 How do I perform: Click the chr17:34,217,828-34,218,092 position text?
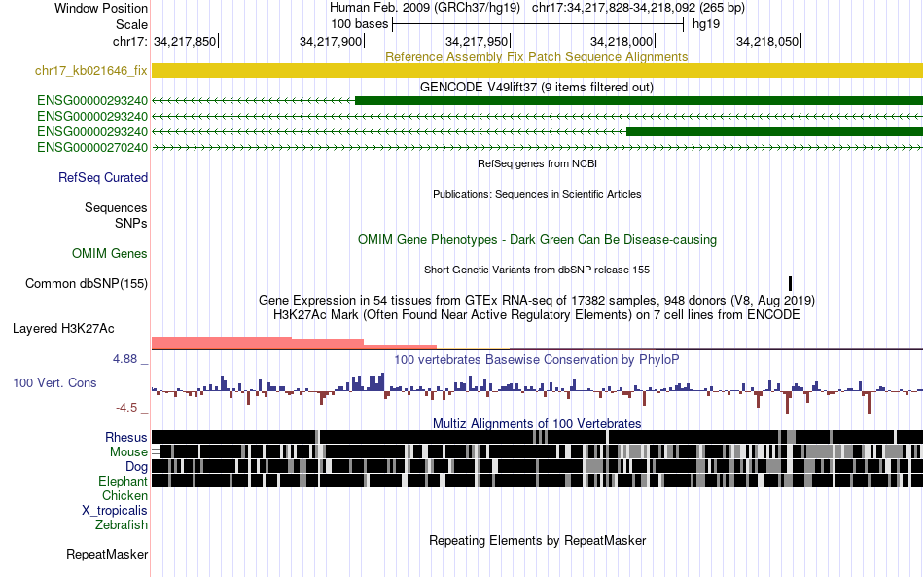[638, 8]
